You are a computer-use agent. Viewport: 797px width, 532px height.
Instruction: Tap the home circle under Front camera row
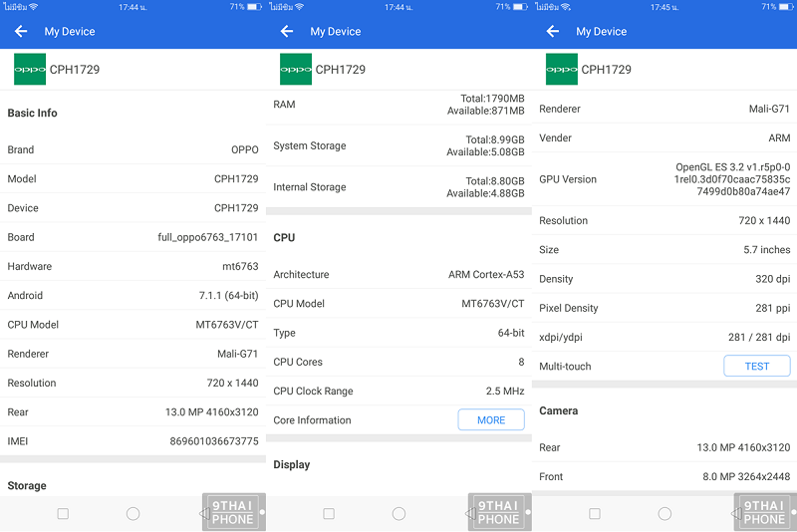click(664, 514)
